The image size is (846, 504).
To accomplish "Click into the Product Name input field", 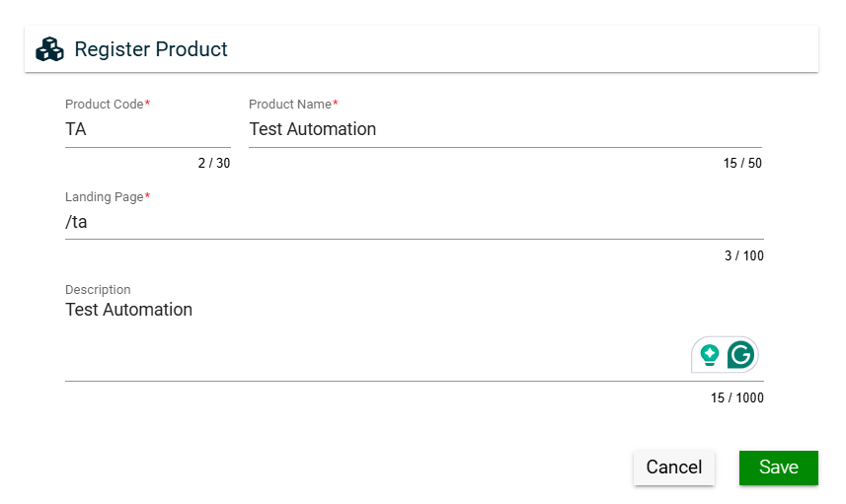I will click(x=504, y=129).
